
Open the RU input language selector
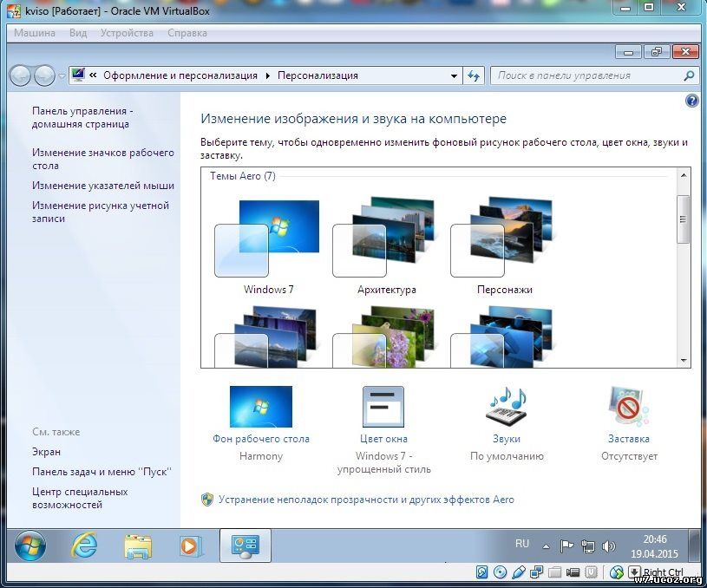(x=521, y=544)
